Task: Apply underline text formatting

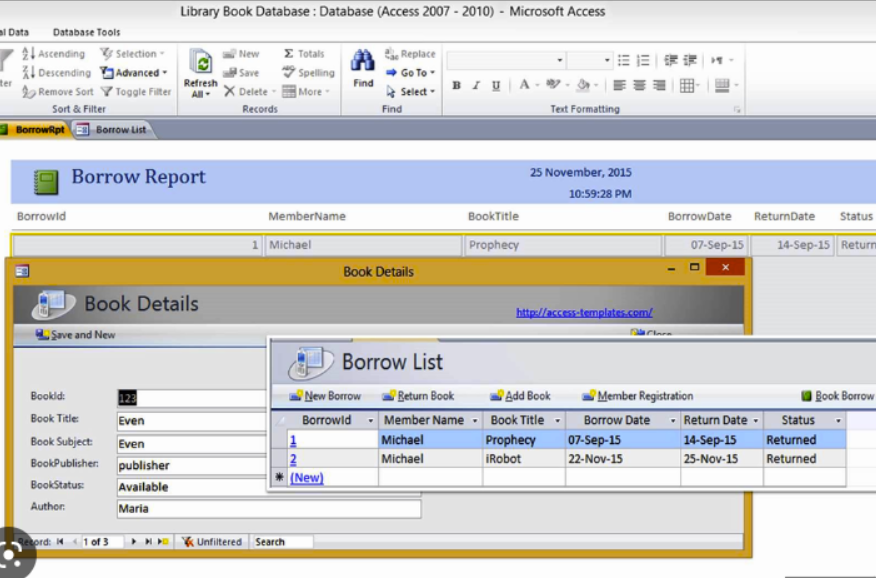Action: pos(496,86)
